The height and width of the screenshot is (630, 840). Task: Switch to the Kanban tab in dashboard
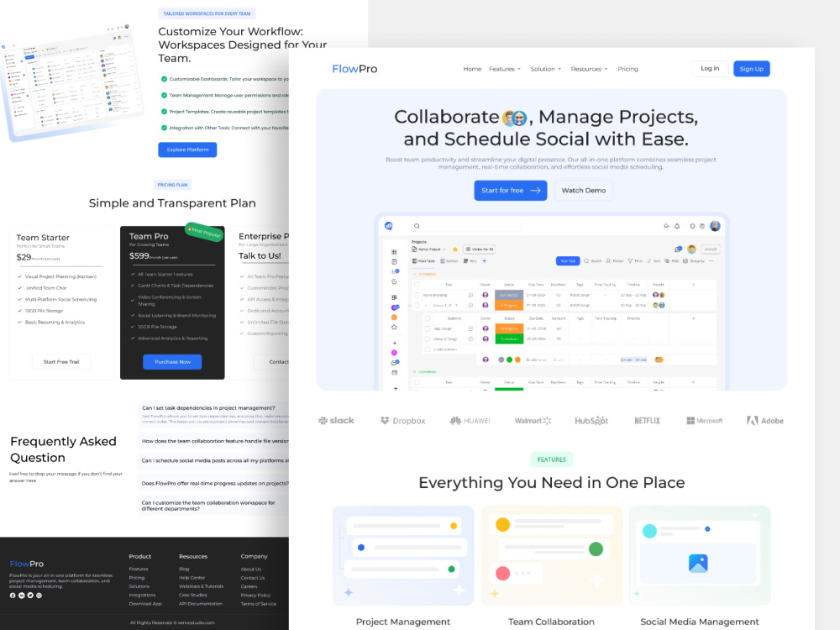point(449,261)
